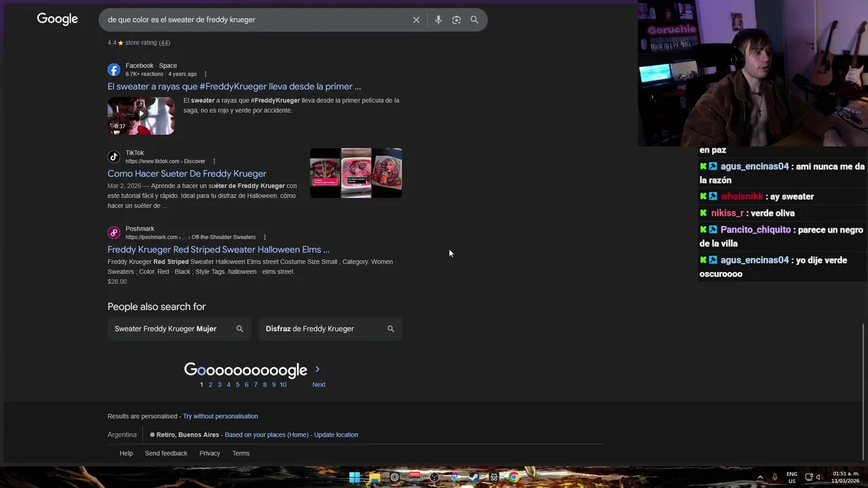Screen dimensions: 868x488
Task: Search icon beside Sweater Freddy Krueger Mujer
Action: pos(239,329)
